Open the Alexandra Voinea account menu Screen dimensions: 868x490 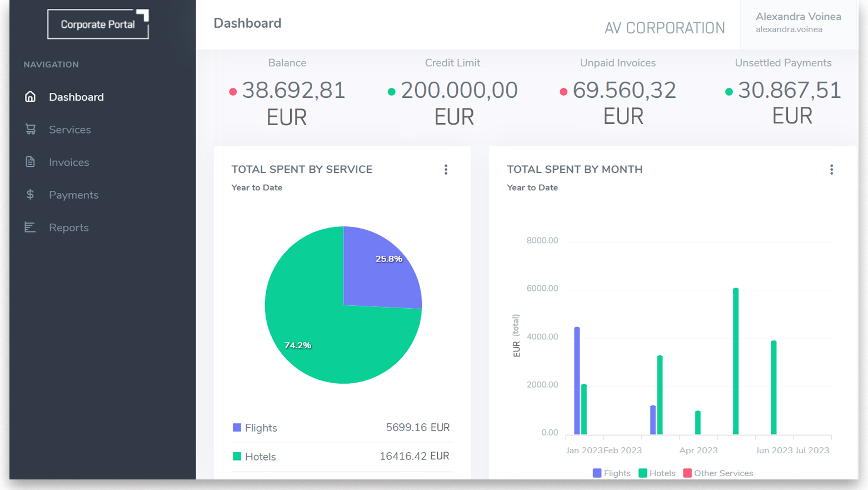coord(799,22)
